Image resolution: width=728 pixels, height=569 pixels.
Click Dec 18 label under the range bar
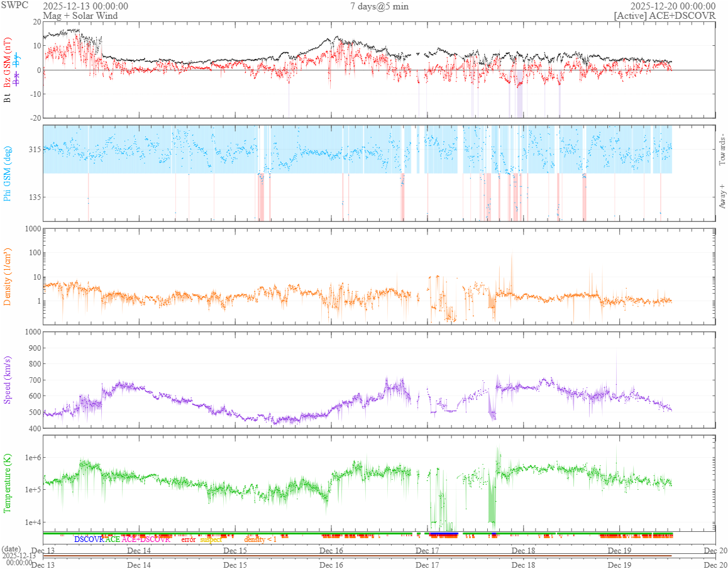point(524,565)
